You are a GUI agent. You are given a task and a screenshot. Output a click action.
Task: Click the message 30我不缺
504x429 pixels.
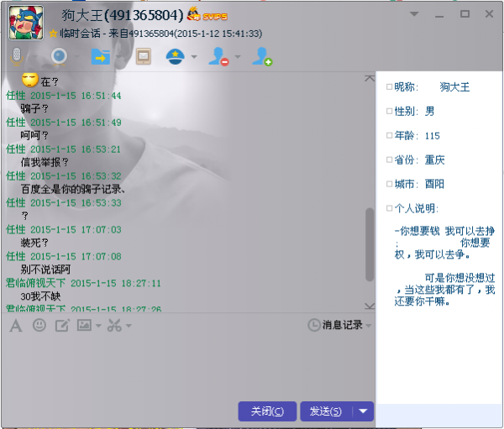(x=40, y=296)
